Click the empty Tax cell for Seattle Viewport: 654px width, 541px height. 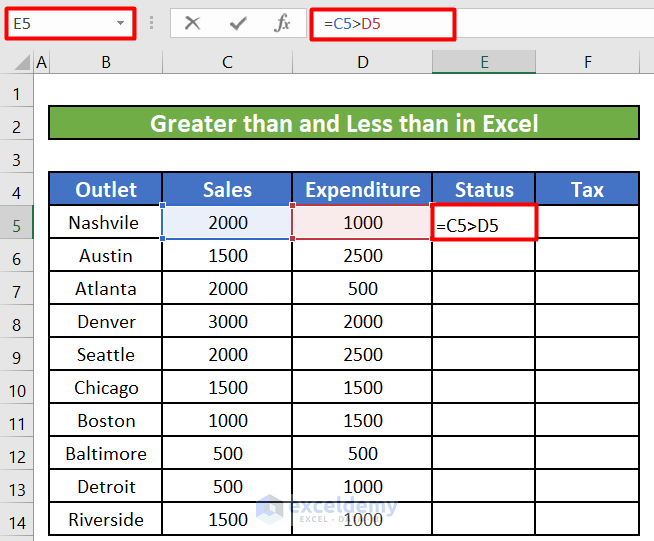[587, 354]
